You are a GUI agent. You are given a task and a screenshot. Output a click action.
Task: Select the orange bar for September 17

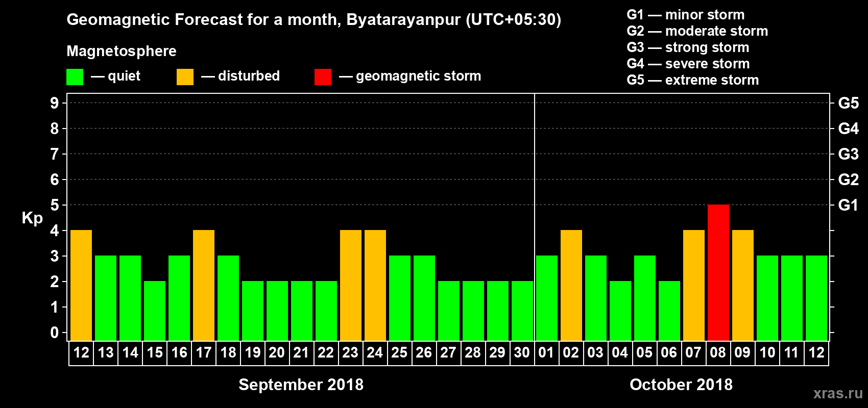tap(204, 285)
